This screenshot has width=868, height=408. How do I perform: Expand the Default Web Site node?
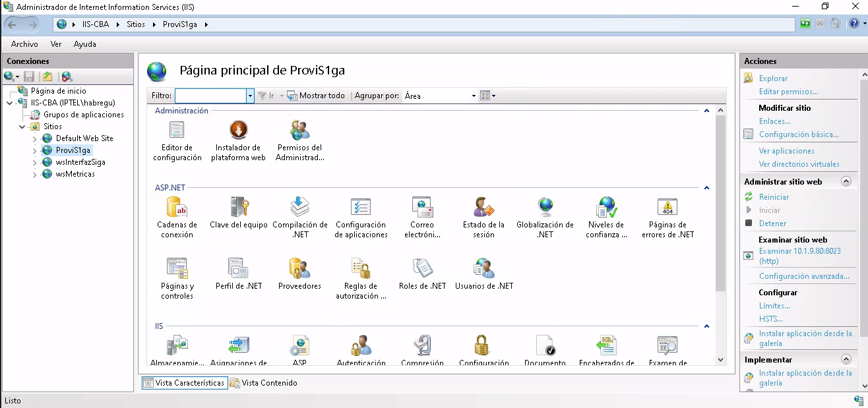(35, 138)
